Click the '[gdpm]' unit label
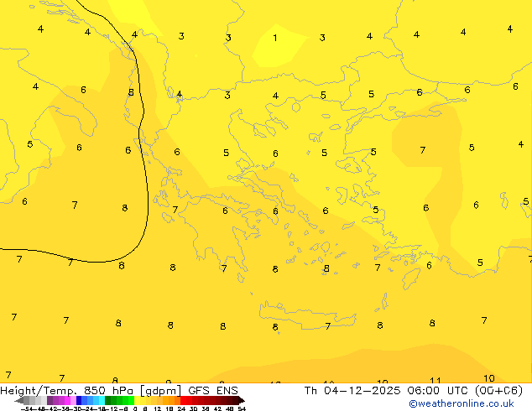The width and height of the screenshot is (532, 411). click(x=161, y=391)
